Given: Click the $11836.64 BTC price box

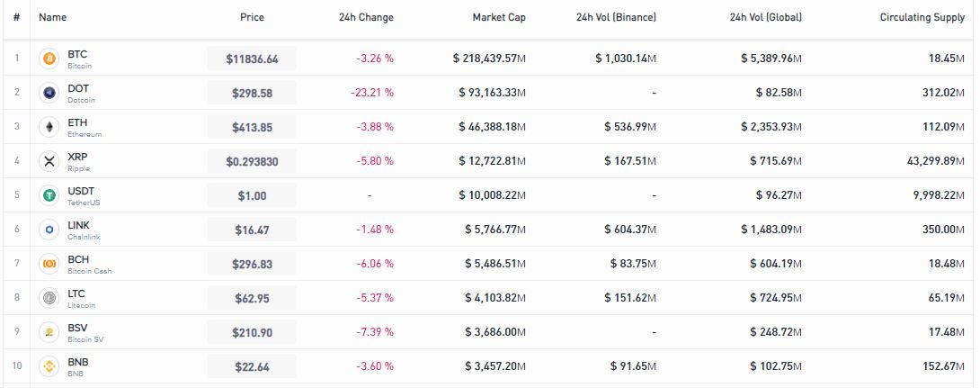Looking at the screenshot, I should (252, 59).
